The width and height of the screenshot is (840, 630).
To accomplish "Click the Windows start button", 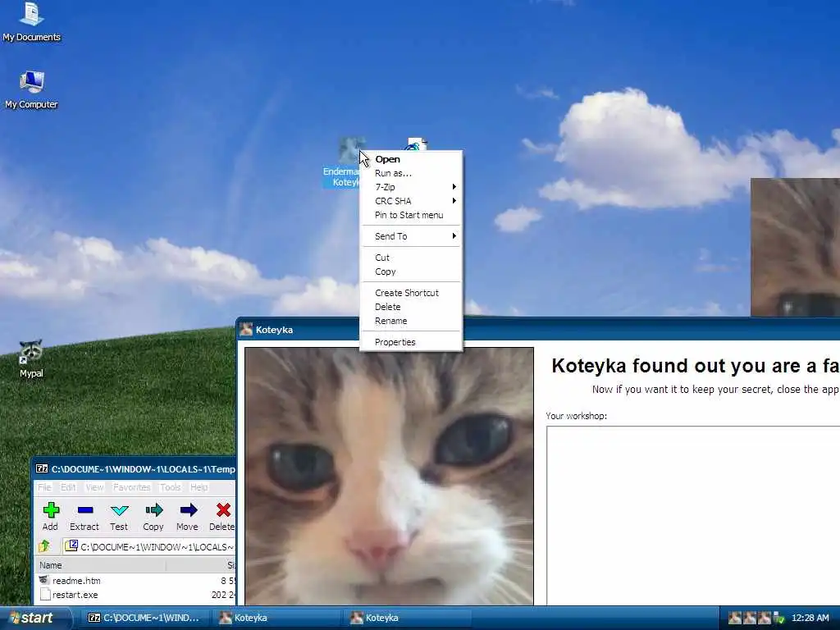I will pyautogui.click(x=35, y=618).
